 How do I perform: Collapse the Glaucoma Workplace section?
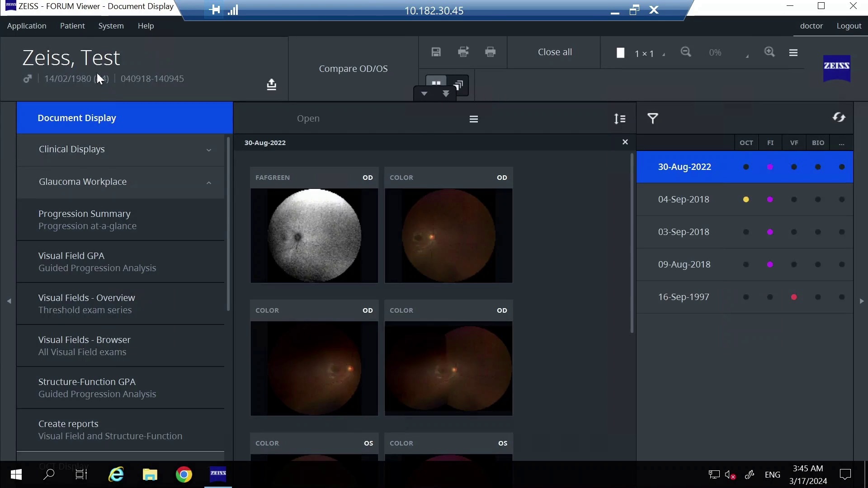coord(209,183)
